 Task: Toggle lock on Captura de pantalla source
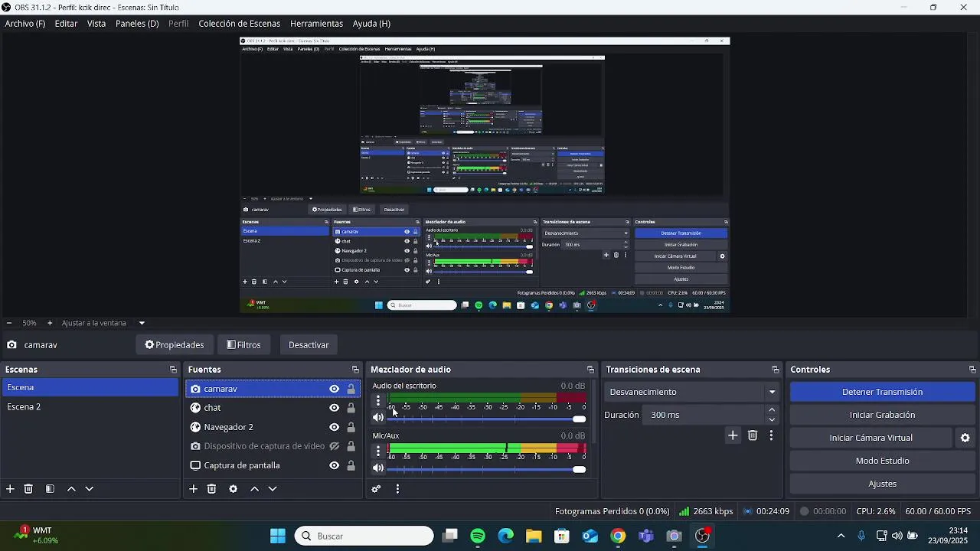351,465
